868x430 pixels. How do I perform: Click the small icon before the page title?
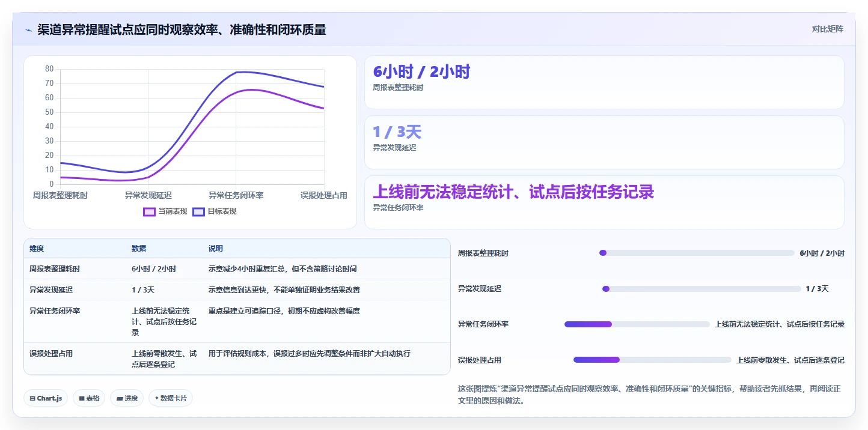[x=28, y=30]
